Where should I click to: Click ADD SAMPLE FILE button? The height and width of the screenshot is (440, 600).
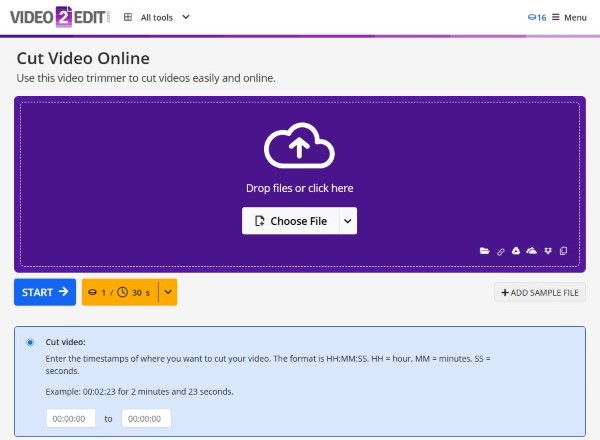pos(540,293)
